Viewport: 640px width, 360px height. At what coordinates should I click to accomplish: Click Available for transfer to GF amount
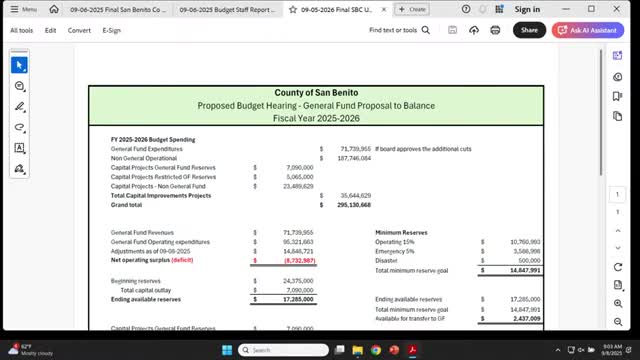click(x=527, y=318)
